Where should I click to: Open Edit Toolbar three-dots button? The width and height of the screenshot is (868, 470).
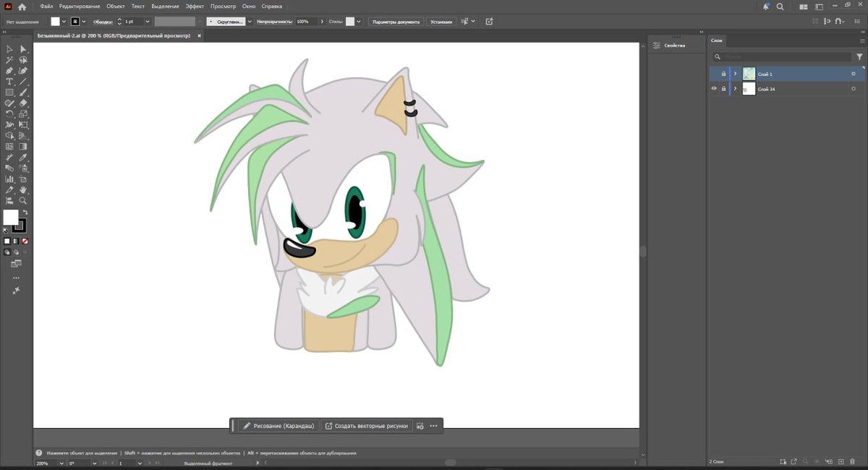pos(16,278)
